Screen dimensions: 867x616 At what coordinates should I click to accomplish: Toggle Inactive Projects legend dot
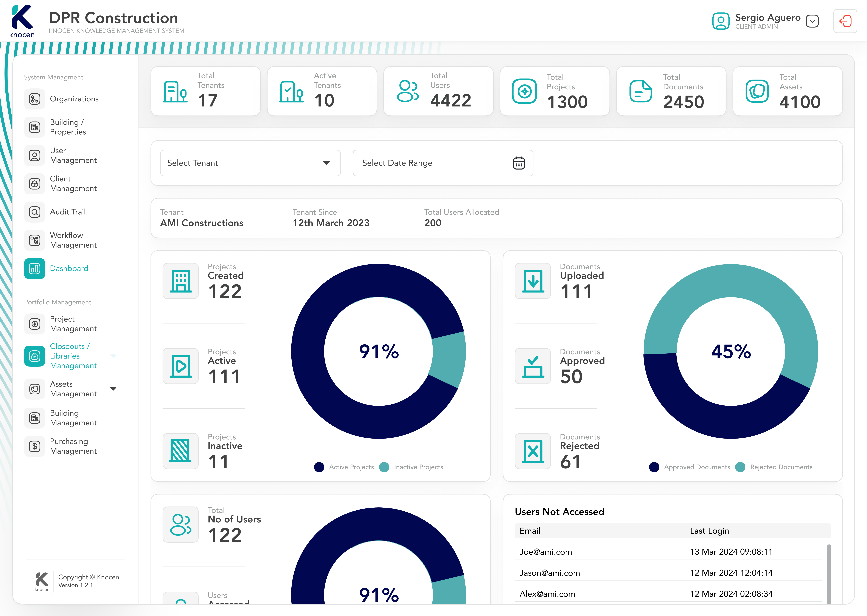[384, 467]
